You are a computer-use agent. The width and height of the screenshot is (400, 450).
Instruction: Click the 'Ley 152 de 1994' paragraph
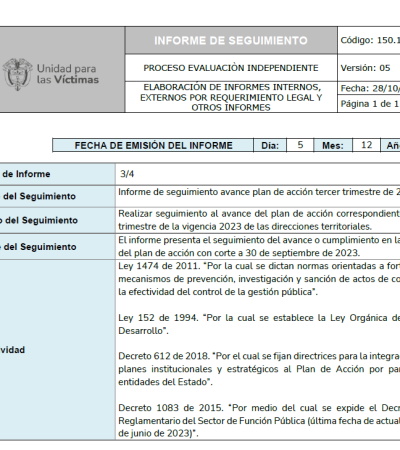click(x=259, y=324)
